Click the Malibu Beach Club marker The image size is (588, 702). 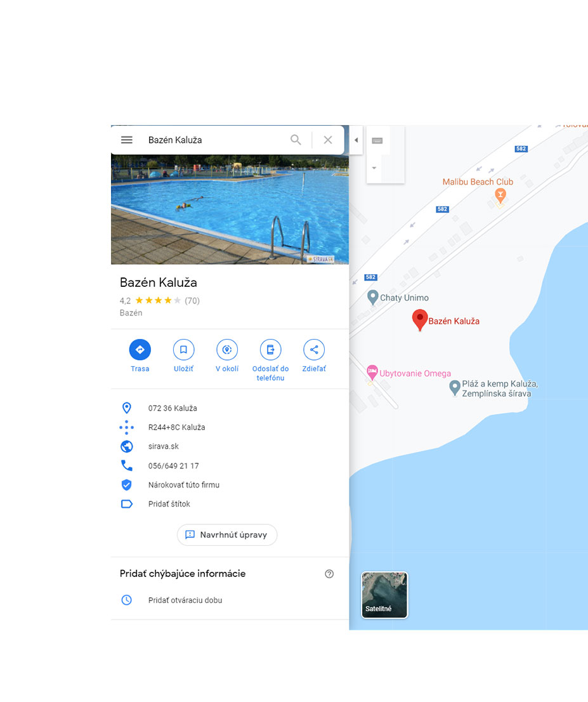tap(500, 196)
